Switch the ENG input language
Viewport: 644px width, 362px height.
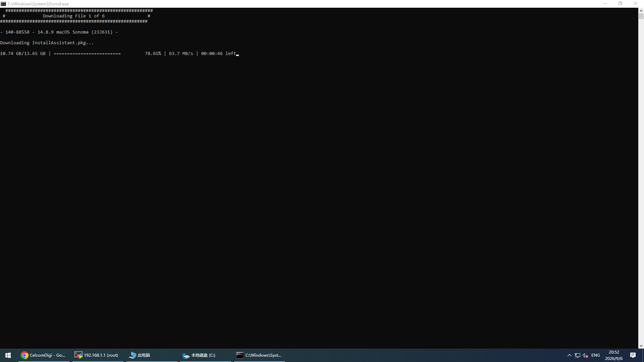596,355
